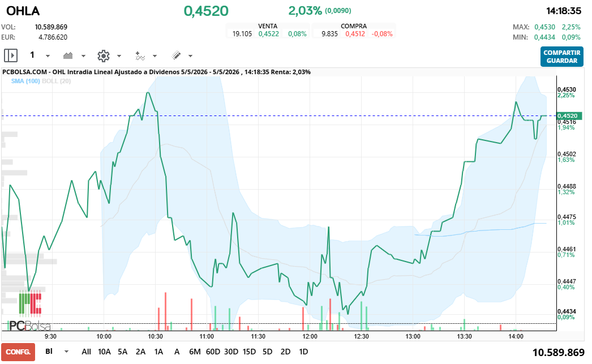Select the 60D time range
The height and width of the screenshot is (364, 592).
coord(213,352)
